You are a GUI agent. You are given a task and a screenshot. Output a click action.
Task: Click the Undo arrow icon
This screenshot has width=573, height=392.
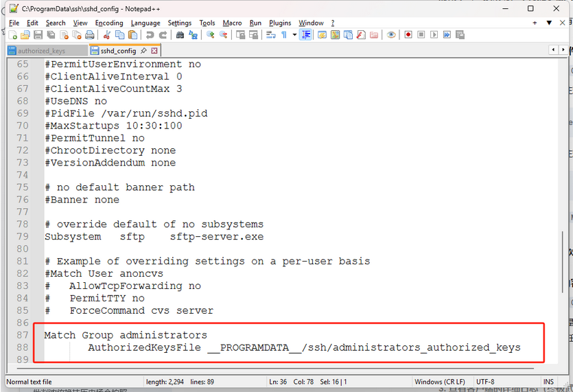pyautogui.click(x=150, y=35)
